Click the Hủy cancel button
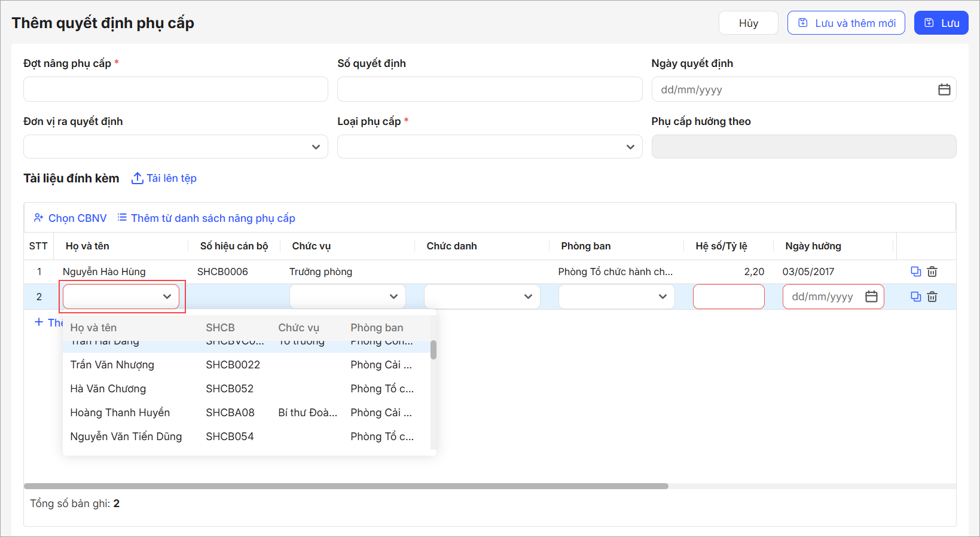Viewport: 980px width, 537px height. [748, 23]
